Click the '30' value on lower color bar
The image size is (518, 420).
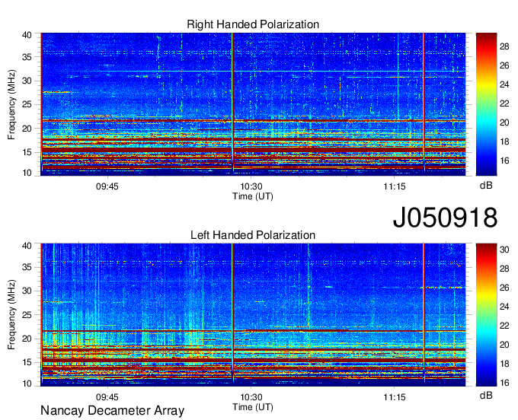click(504, 250)
